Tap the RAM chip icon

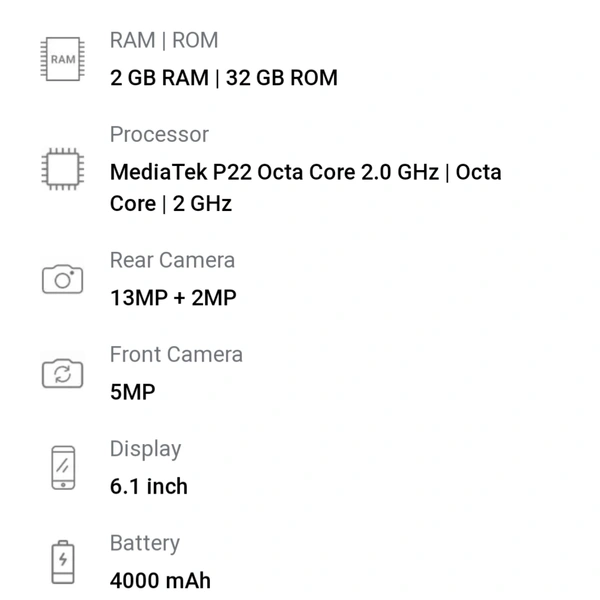pos(62,59)
